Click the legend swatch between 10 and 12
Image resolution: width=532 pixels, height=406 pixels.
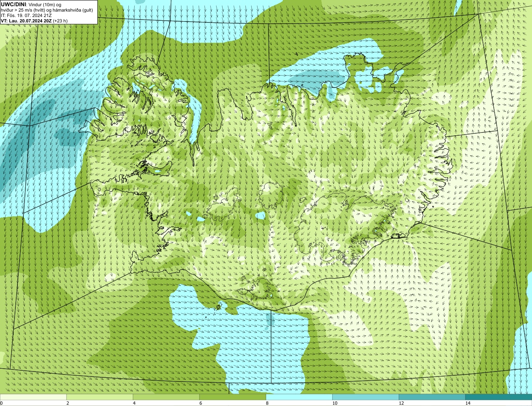tap(366, 397)
